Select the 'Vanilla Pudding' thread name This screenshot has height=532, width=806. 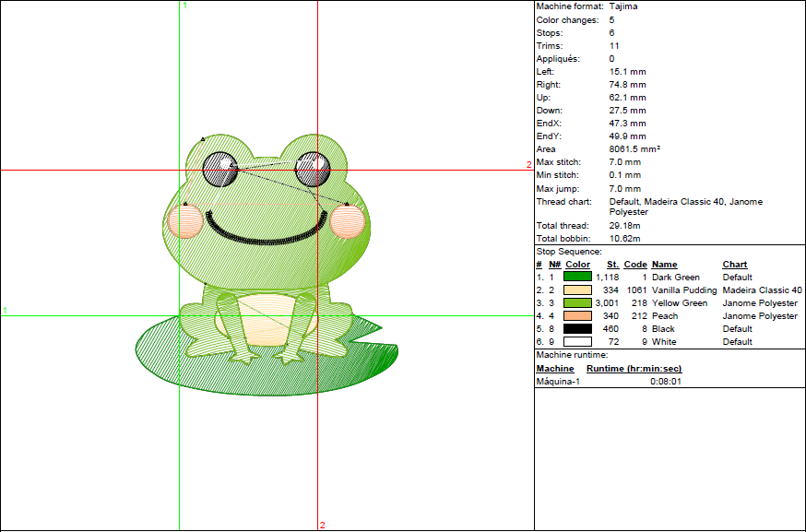click(684, 290)
